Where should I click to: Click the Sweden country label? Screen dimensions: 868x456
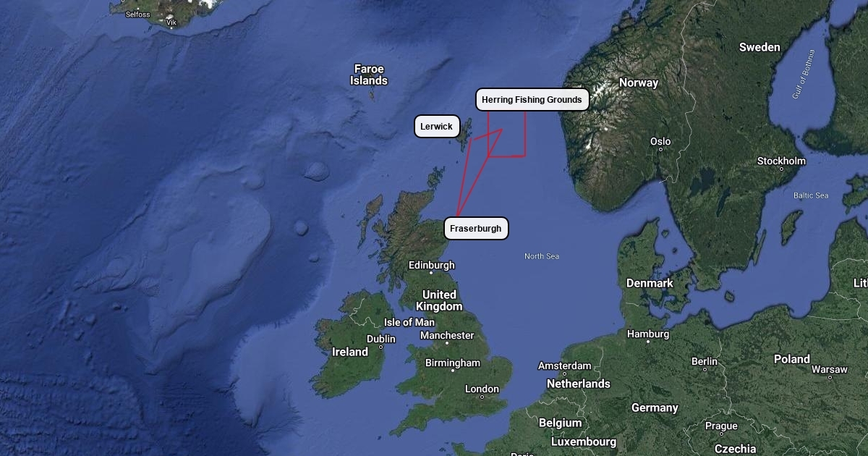pos(759,47)
